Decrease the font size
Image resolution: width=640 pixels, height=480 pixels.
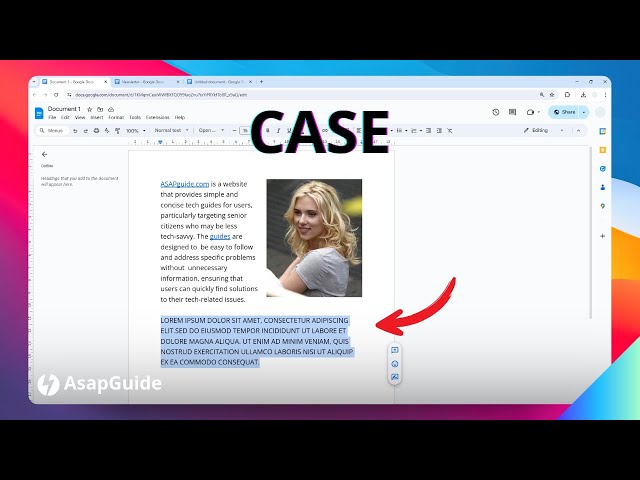(234, 131)
